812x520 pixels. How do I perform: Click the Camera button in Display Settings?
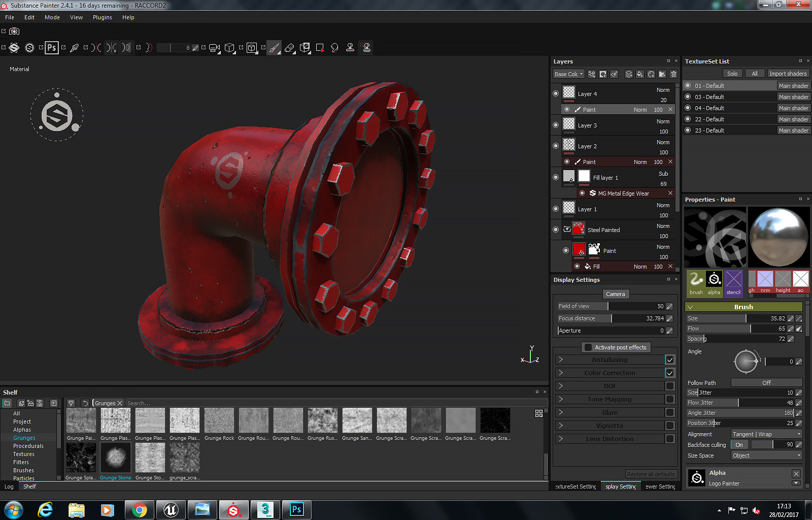616,294
